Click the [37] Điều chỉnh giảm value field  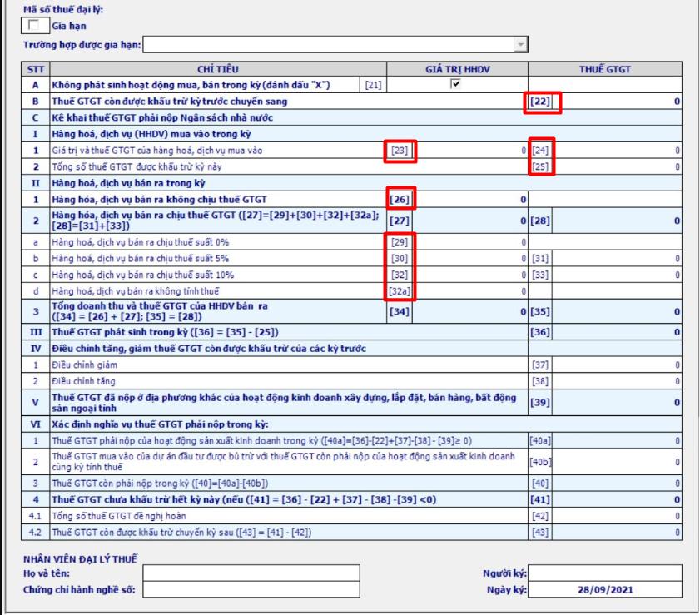point(618,365)
